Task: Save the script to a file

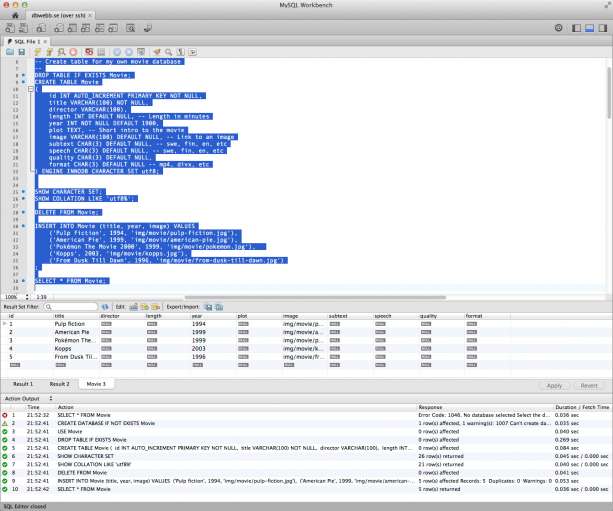Action: click(22, 52)
